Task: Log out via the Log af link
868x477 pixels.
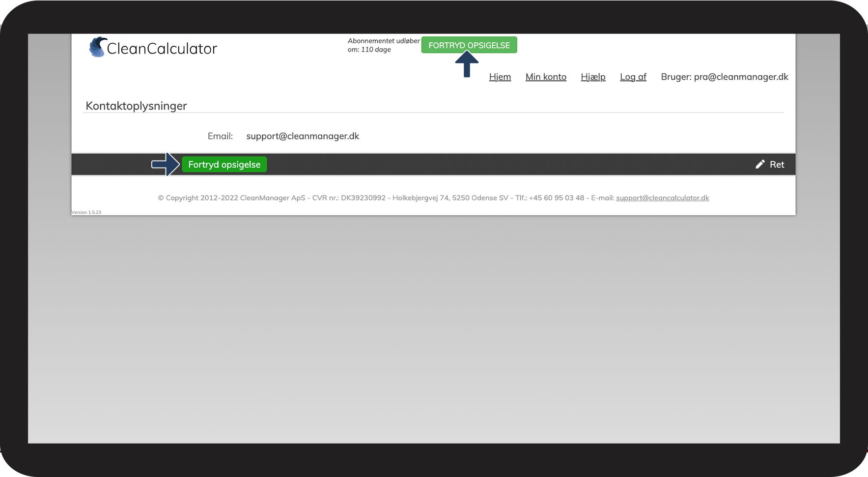Action: coord(633,77)
